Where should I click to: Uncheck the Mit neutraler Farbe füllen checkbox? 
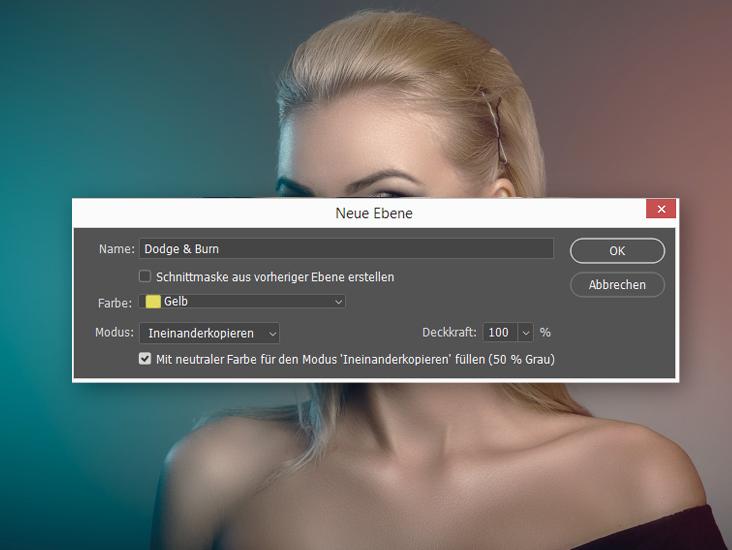tap(145, 358)
